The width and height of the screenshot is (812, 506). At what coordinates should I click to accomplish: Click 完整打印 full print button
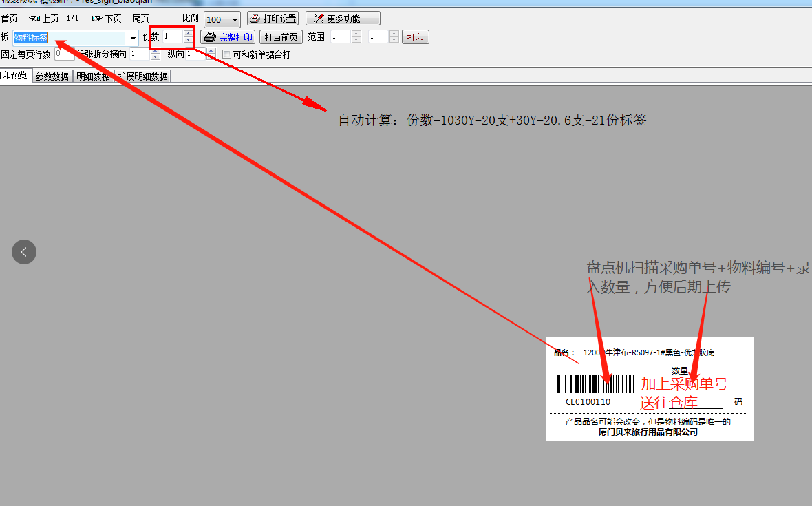tap(228, 37)
